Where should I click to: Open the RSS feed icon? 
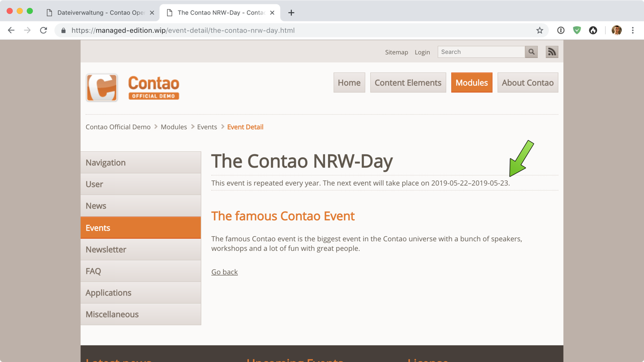coord(552,52)
